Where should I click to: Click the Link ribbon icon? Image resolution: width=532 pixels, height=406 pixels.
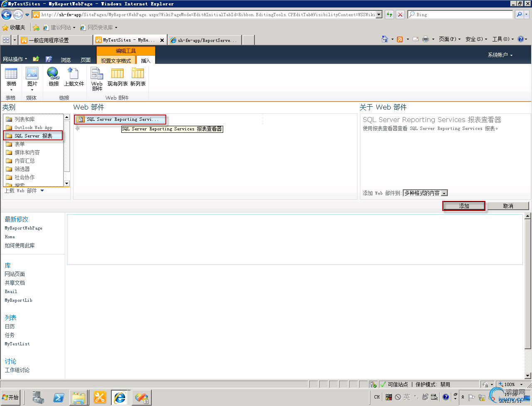[x=54, y=77]
